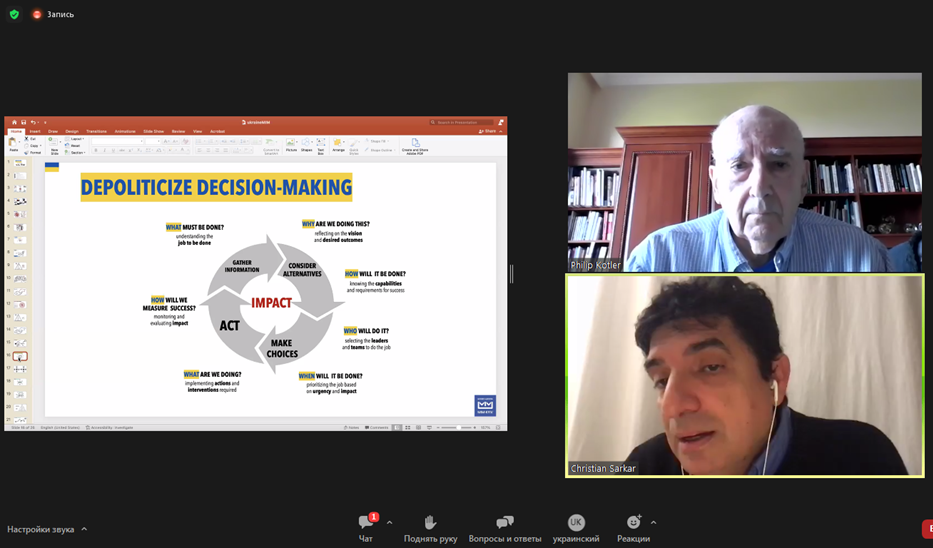Open Reactions (Реакции) smiley icon
Screen dimensions: 933x548
point(633,523)
